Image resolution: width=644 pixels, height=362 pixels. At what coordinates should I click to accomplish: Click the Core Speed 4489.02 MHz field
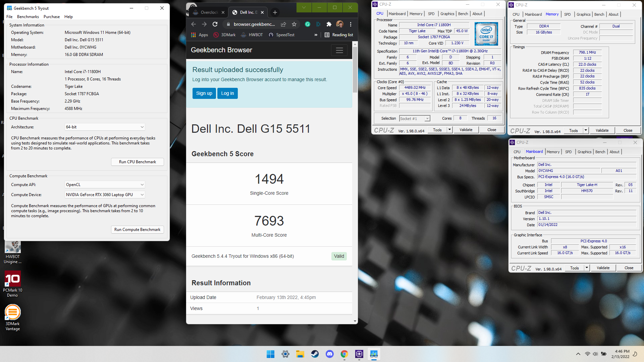415,87
